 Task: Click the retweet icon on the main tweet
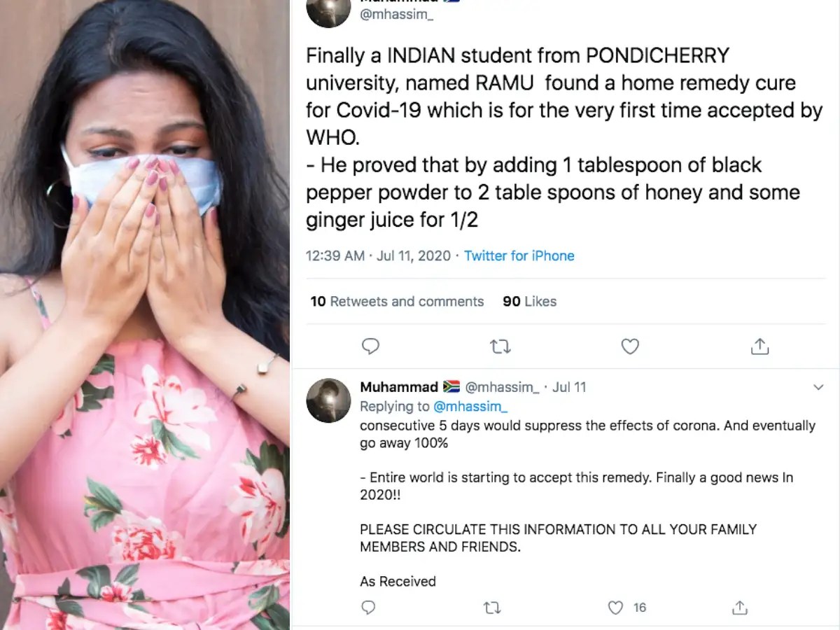pyautogui.click(x=499, y=346)
